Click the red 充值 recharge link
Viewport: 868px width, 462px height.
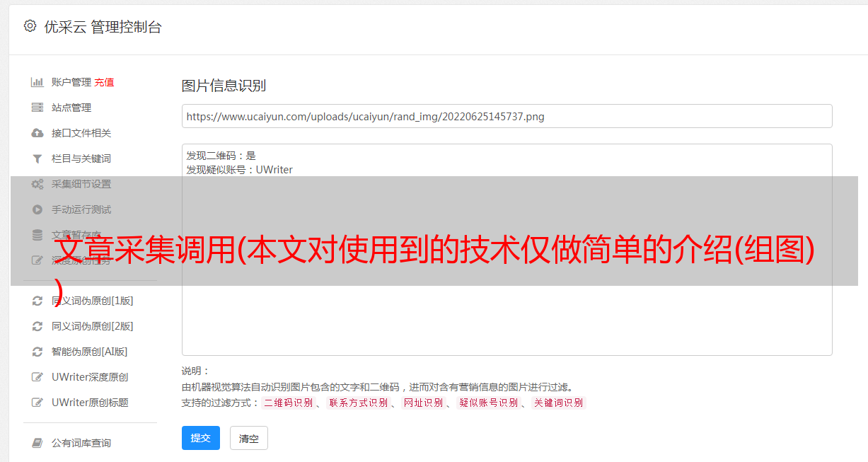104,82
